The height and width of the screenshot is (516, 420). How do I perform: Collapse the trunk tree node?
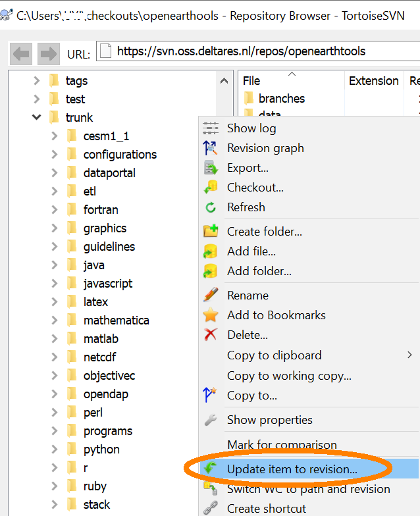(x=37, y=117)
